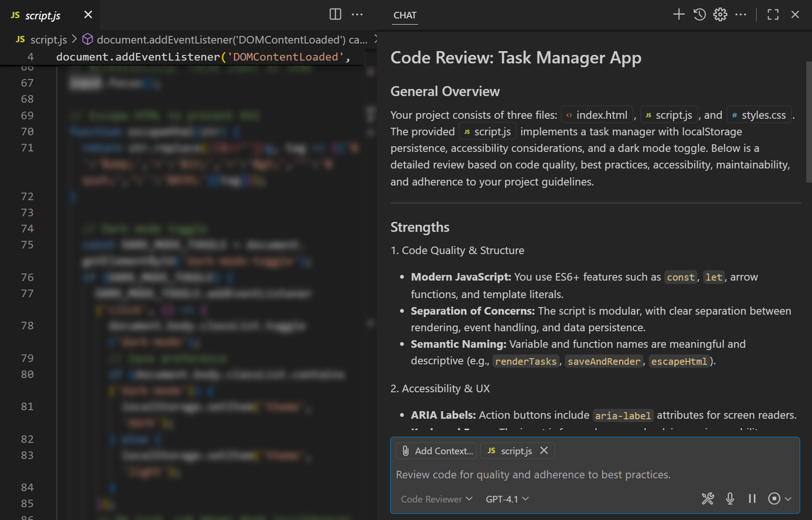
Task: Remove the script.js context chip
Action: click(544, 450)
